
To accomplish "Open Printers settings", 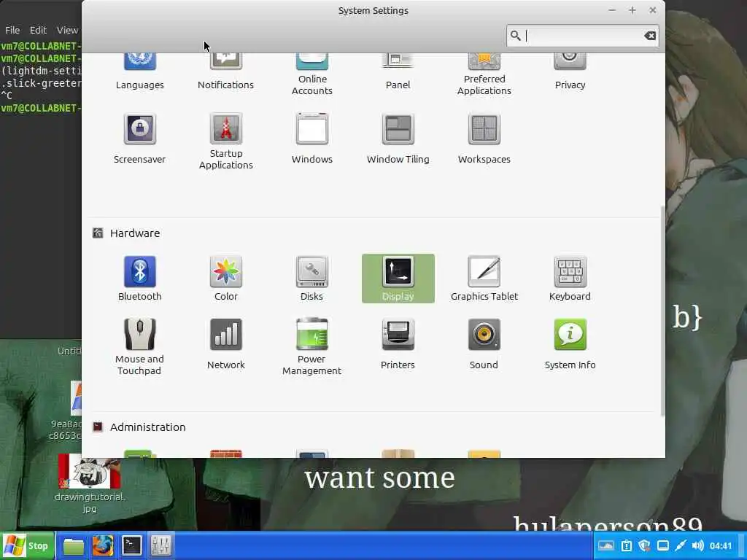I will [398, 344].
